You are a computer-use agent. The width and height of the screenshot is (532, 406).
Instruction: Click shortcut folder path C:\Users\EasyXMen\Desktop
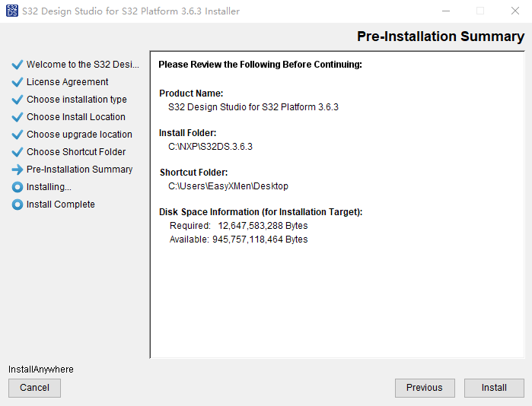(228, 186)
